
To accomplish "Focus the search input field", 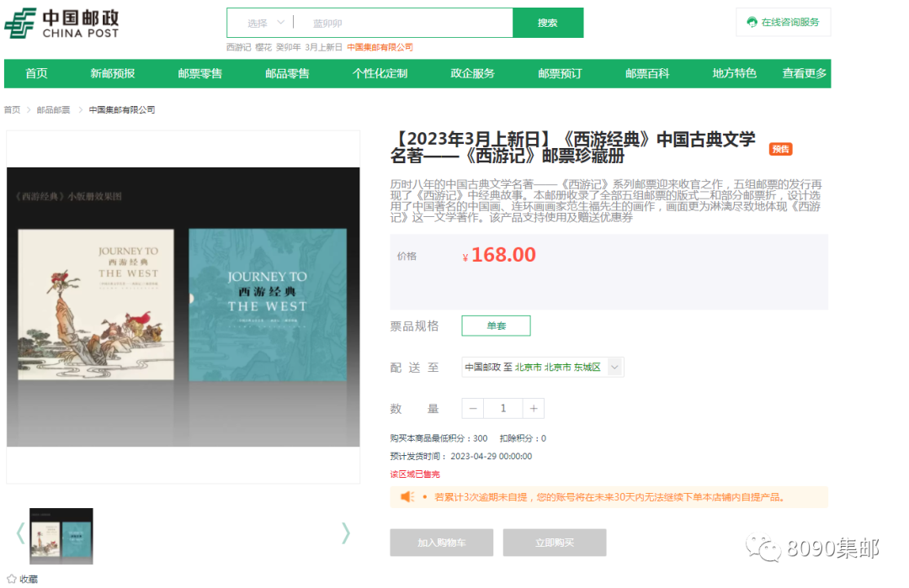I will point(404,24).
